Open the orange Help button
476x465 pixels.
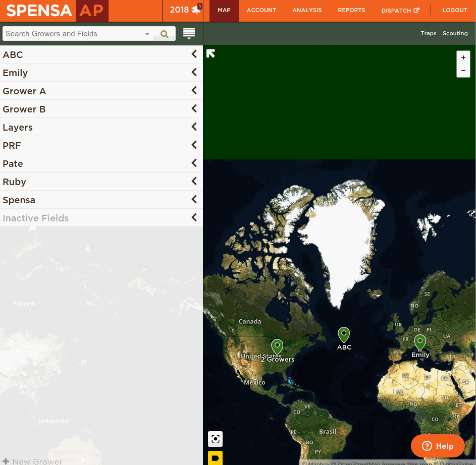click(438, 446)
